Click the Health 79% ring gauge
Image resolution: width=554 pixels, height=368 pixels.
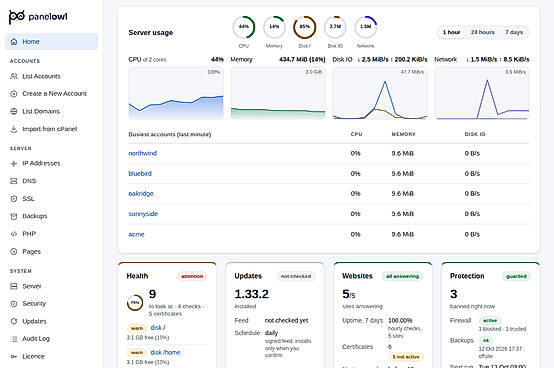pyautogui.click(x=135, y=303)
